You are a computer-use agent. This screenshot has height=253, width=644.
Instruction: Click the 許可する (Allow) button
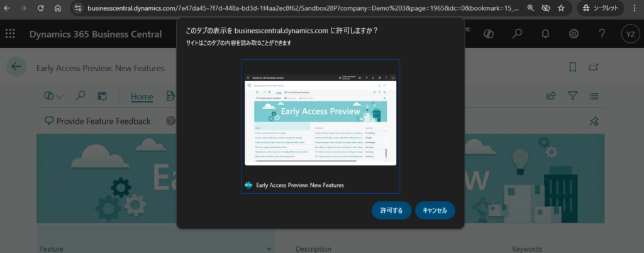click(x=391, y=210)
